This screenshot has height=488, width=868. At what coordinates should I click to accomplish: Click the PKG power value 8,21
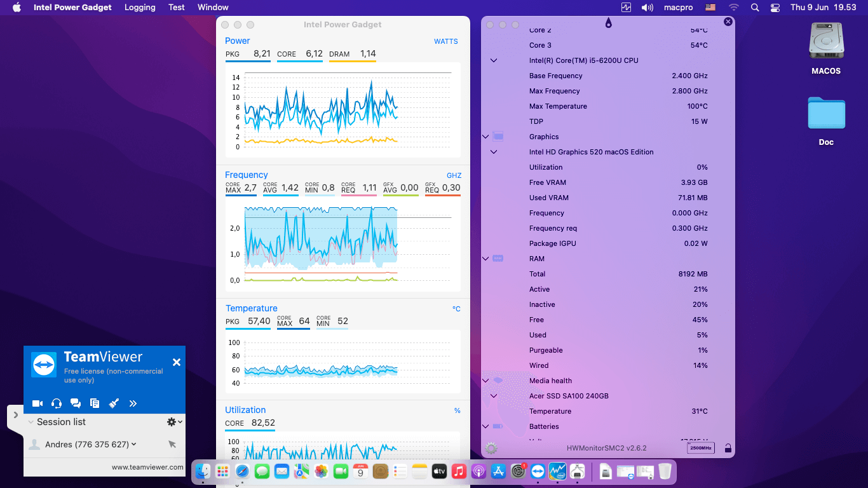click(x=262, y=54)
